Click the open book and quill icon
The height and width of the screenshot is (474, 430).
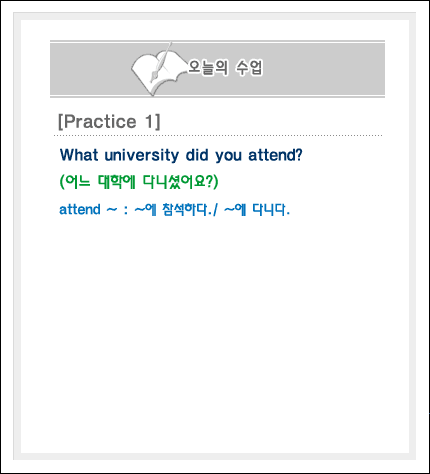coord(158,69)
